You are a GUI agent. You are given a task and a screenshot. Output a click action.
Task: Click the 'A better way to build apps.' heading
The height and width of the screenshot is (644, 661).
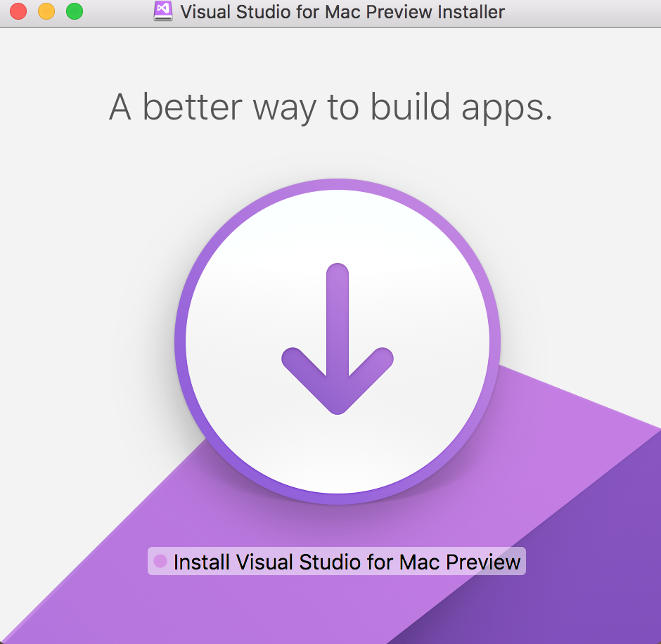tap(330, 108)
